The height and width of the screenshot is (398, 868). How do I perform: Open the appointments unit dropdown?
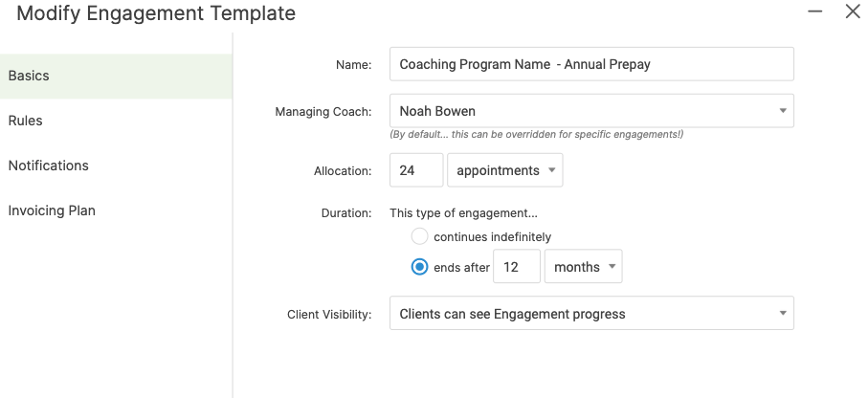[505, 170]
